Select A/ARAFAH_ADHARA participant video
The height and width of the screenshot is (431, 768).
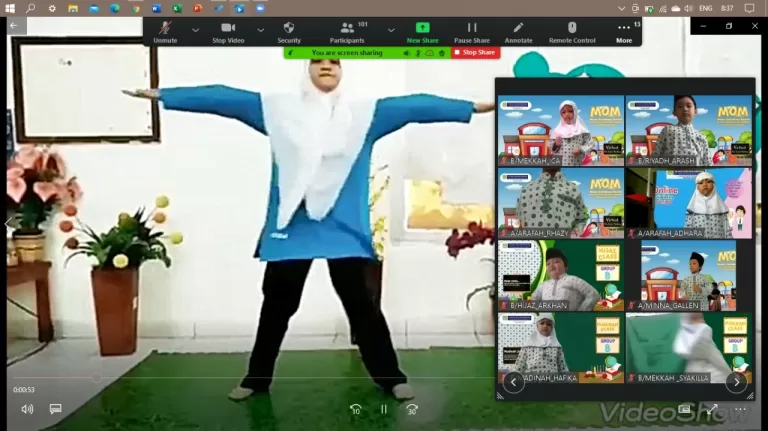tap(689, 203)
